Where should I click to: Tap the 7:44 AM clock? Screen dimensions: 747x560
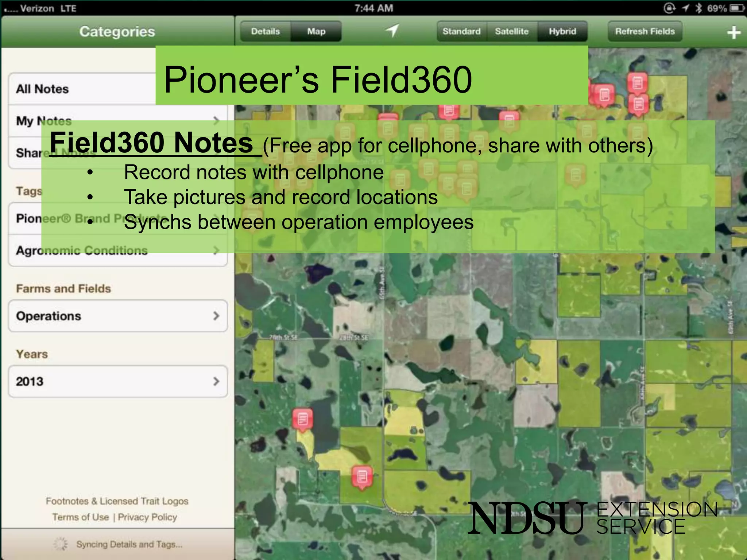[x=373, y=8]
